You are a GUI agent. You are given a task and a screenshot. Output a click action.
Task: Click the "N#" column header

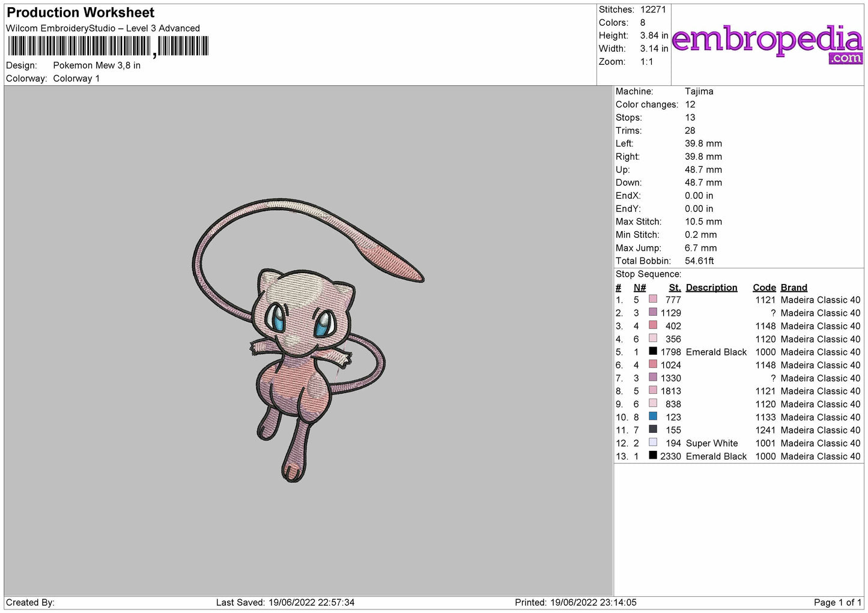point(640,288)
